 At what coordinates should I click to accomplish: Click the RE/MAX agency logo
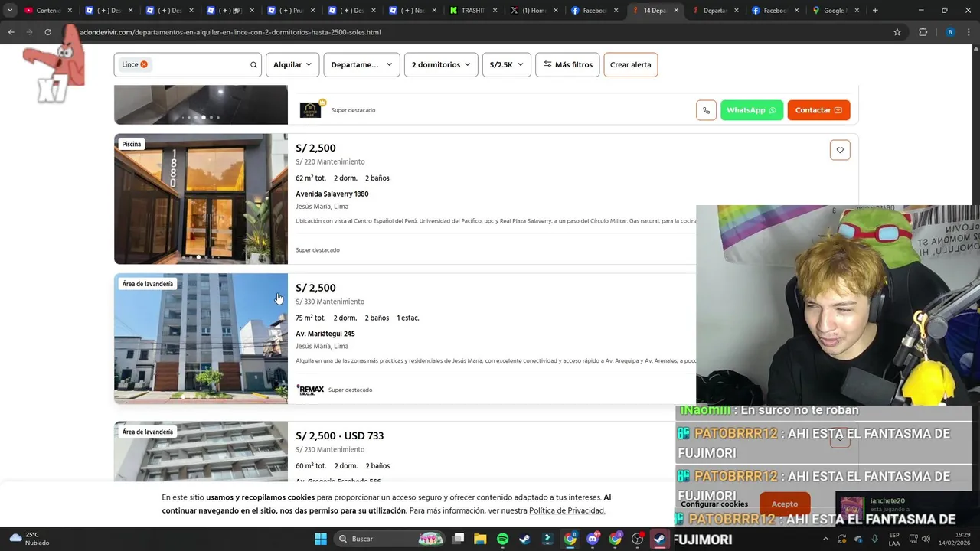point(310,390)
